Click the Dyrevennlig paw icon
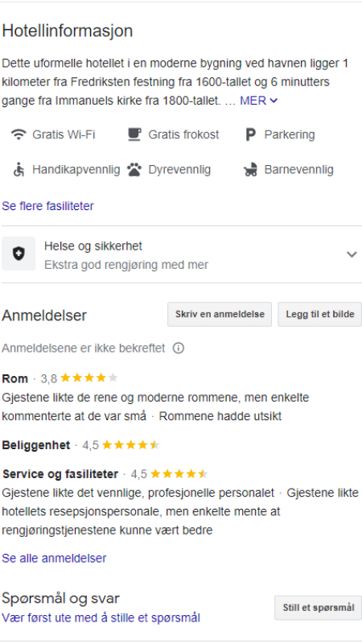Viewport: 362px width, 644px height. [134, 170]
